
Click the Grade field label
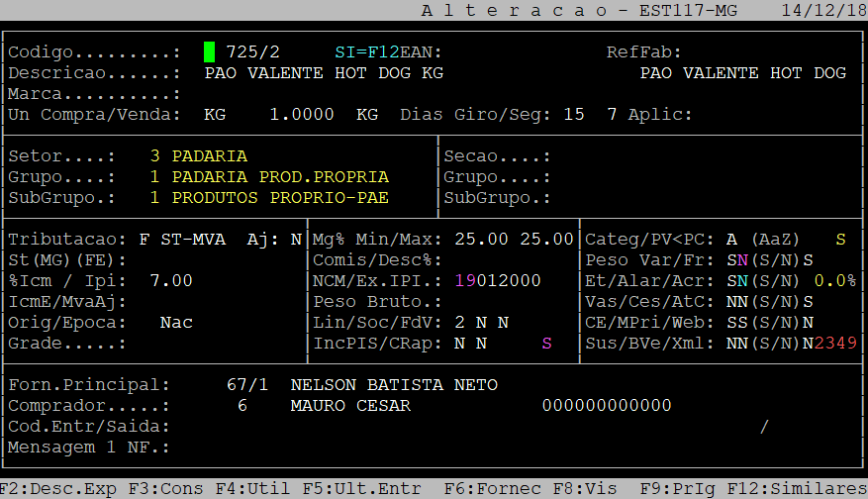click(67, 344)
